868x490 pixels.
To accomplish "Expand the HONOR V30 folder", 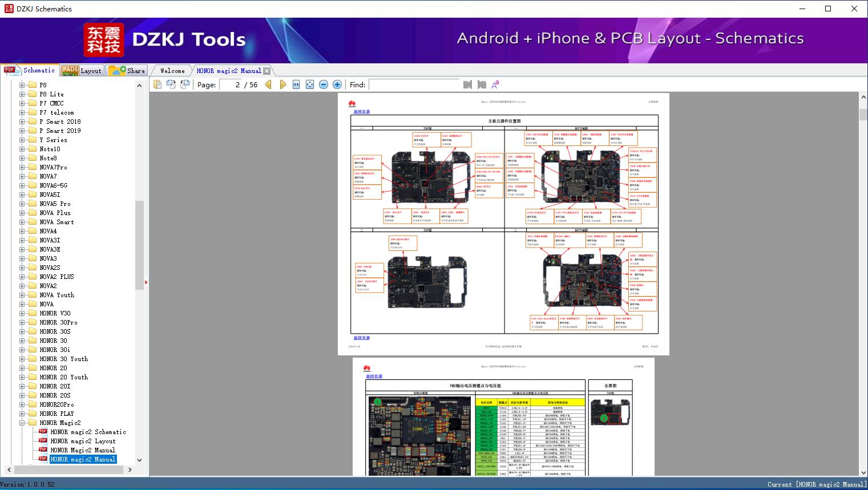I will pos(22,313).
